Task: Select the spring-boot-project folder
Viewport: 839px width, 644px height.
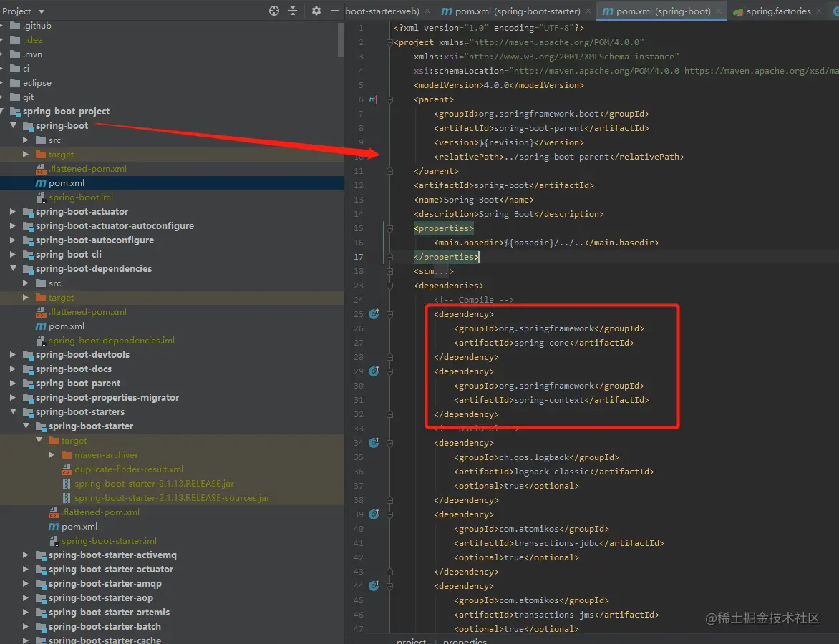Action: [66, 111]
